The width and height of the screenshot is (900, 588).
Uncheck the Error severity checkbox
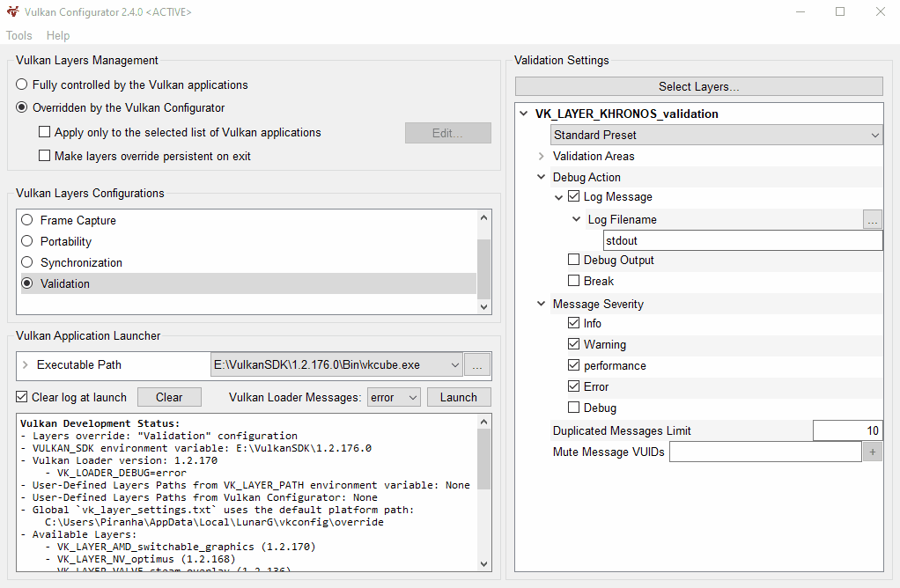(x=573, y=386)
